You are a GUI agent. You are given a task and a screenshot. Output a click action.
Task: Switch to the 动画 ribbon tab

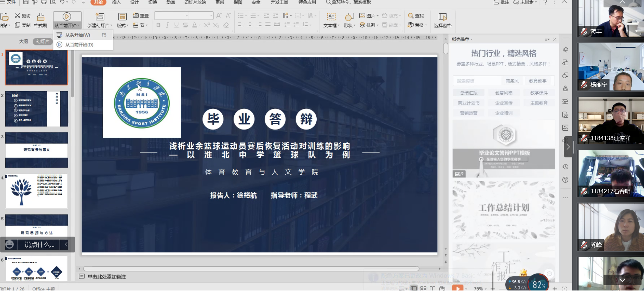(x=171, y=2)
